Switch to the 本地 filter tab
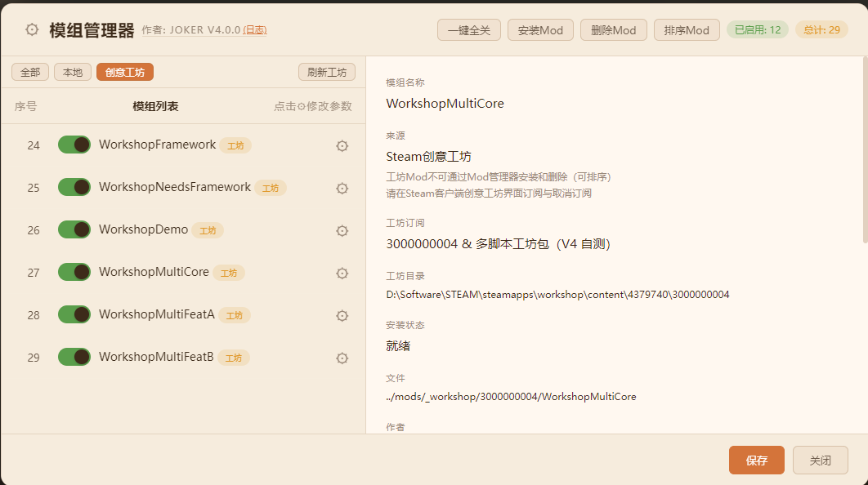This screenshot has width=868, height=485. pyautogui.click(x=73, y=72)
